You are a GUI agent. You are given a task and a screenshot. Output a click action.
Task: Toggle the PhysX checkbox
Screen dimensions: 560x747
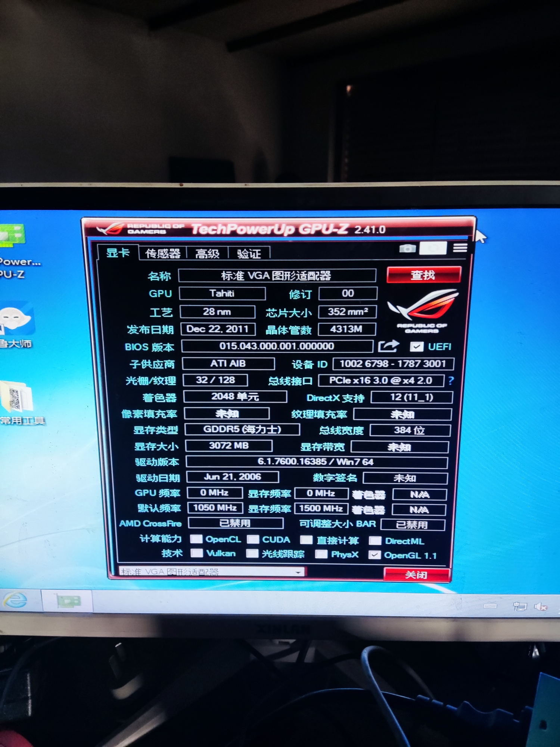click(321, 554)
